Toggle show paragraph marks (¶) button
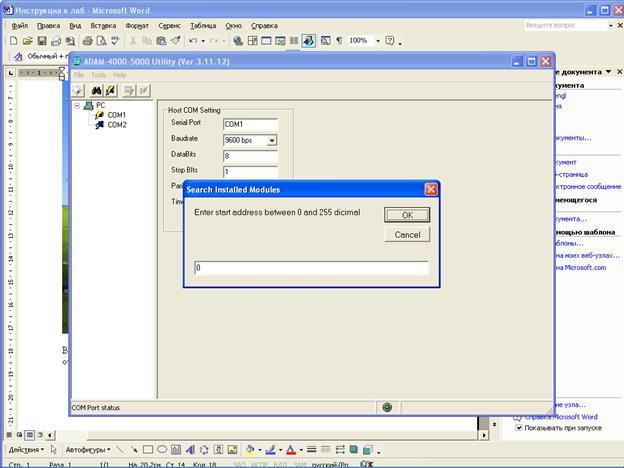The height and width of the screenshot is (468, 624). coord(339,41)
